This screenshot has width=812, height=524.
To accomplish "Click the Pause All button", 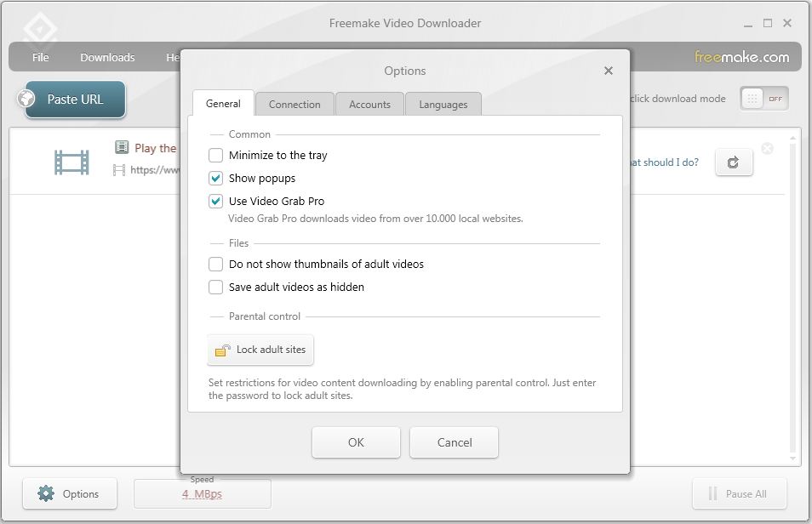I will tap(740, 493).
